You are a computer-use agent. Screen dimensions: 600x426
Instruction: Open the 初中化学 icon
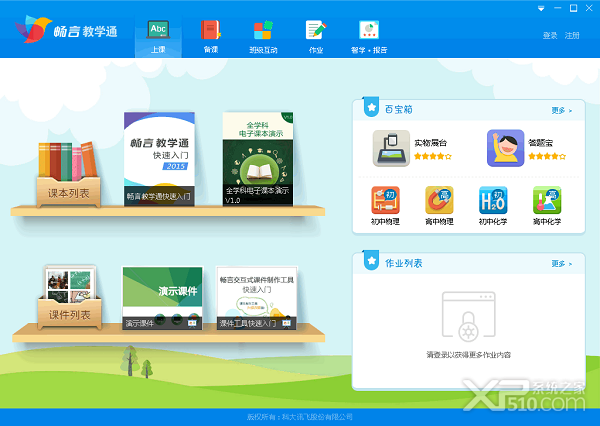[x=493, y=206]
